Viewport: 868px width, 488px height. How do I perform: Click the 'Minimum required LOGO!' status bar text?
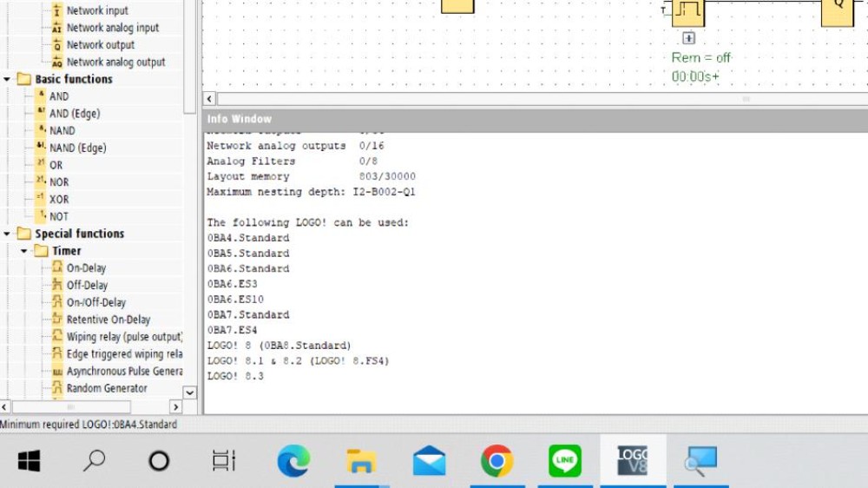[89, 425]
